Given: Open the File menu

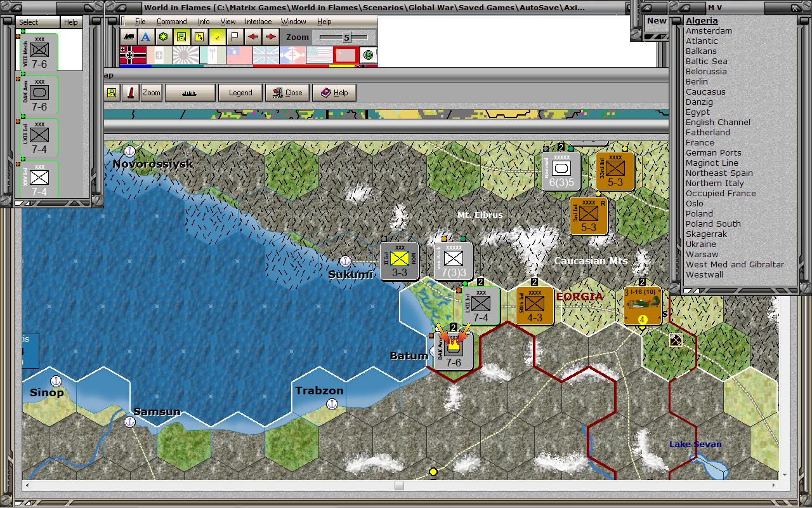Looking at the screenshot, I should point(140,22).
